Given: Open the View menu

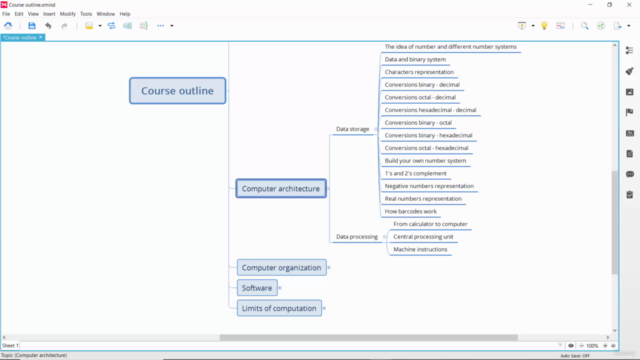Looking at the screenshot, I should click(x=33, y=14).
